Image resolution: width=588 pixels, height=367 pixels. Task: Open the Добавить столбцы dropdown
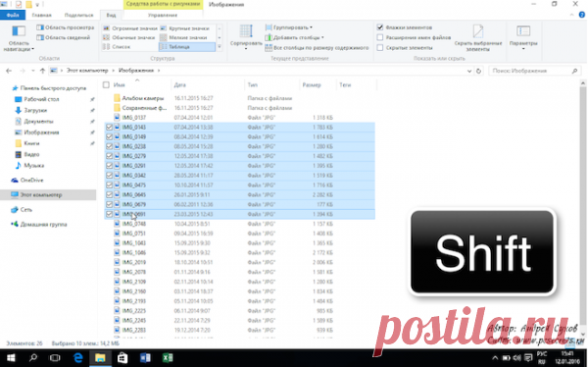294,37
